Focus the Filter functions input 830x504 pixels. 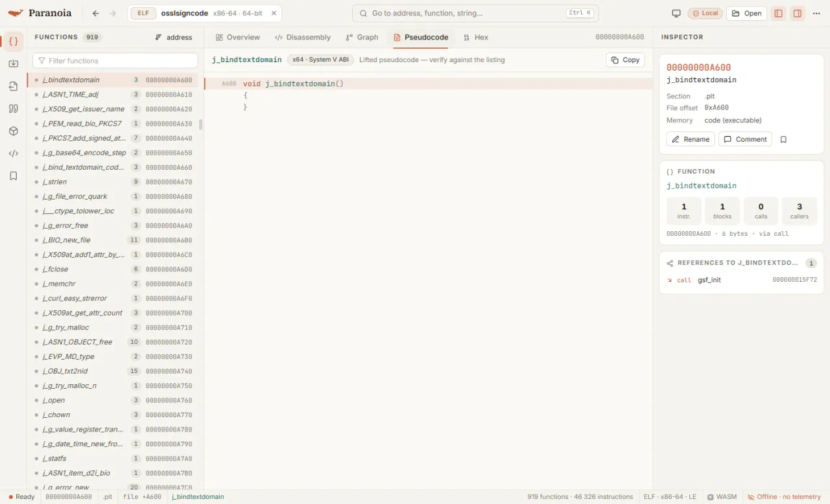[x=115, y=60]
